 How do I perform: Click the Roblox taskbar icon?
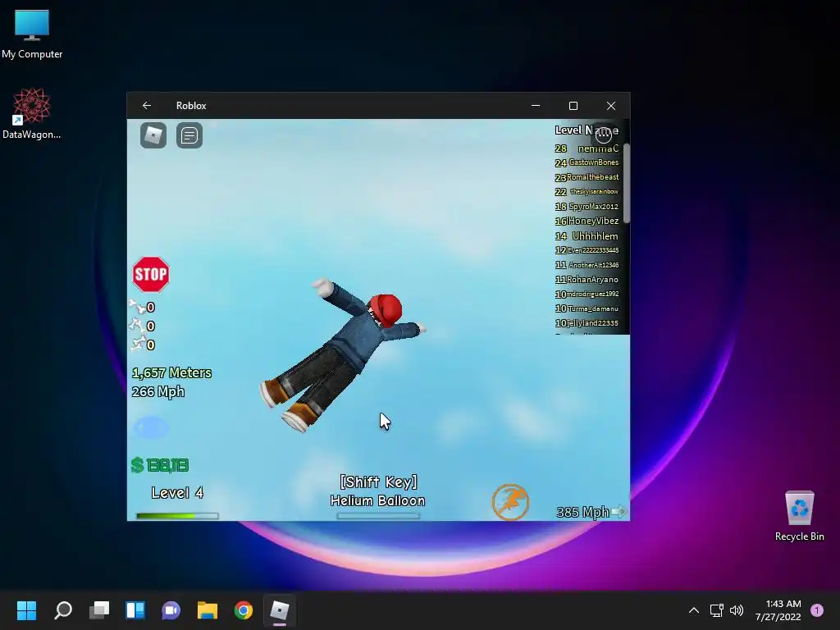279,610
